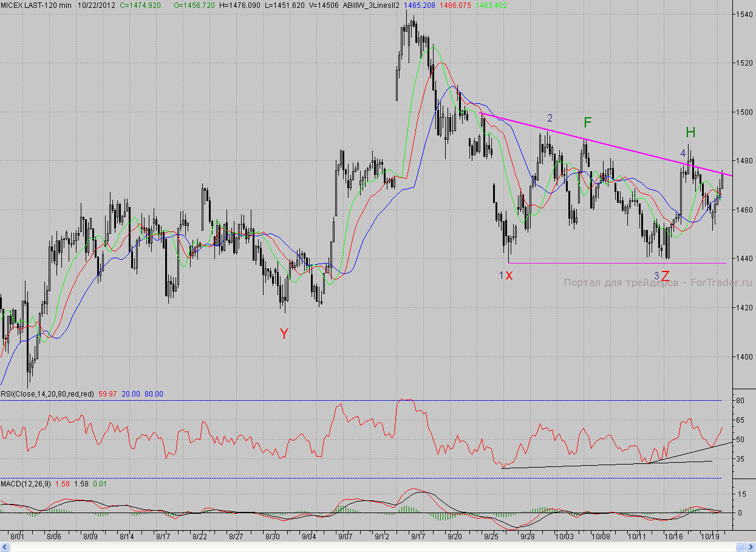Viewport: 756px width, 552px height.
Task: Click the 9/17 date on the time axis
Action: coord(418,537)
